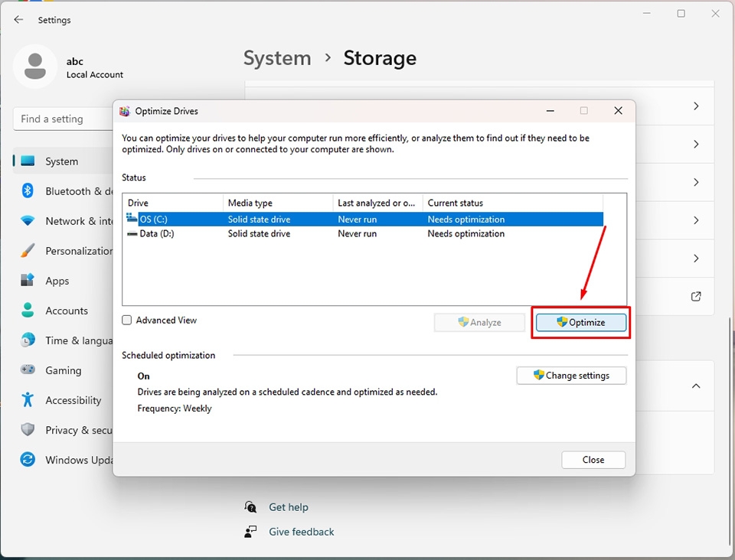Open Accessibility settings

coord(63,400)
